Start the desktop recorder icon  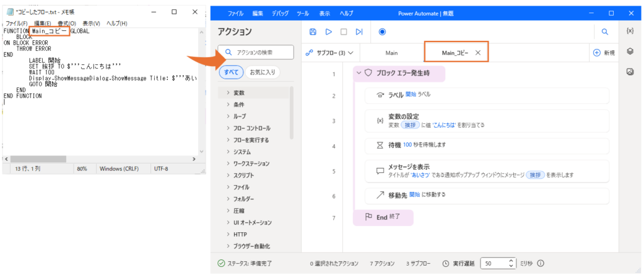point(382,31)
